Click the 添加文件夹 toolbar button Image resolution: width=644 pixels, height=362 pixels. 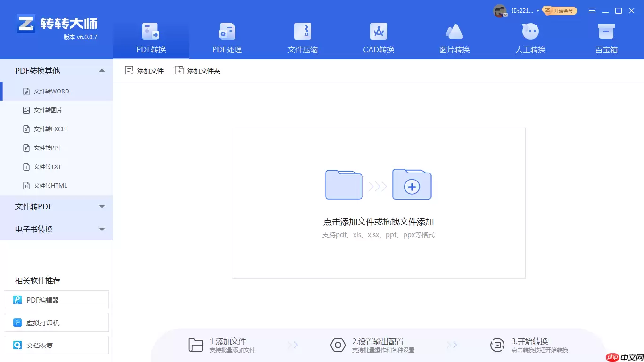click(x=198, y=70)
